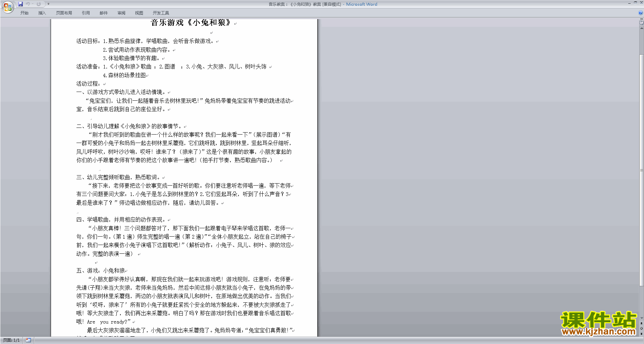This screenshot has width=644, height=344.
Task: Click the line starting 最后是谁来了？
Action: (148, 203)
